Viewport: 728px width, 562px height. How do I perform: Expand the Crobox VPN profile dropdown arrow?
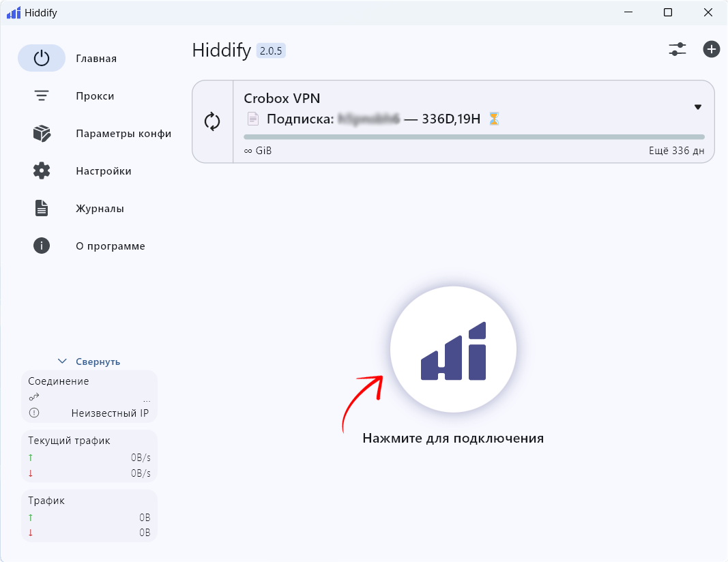click(698, 107)
